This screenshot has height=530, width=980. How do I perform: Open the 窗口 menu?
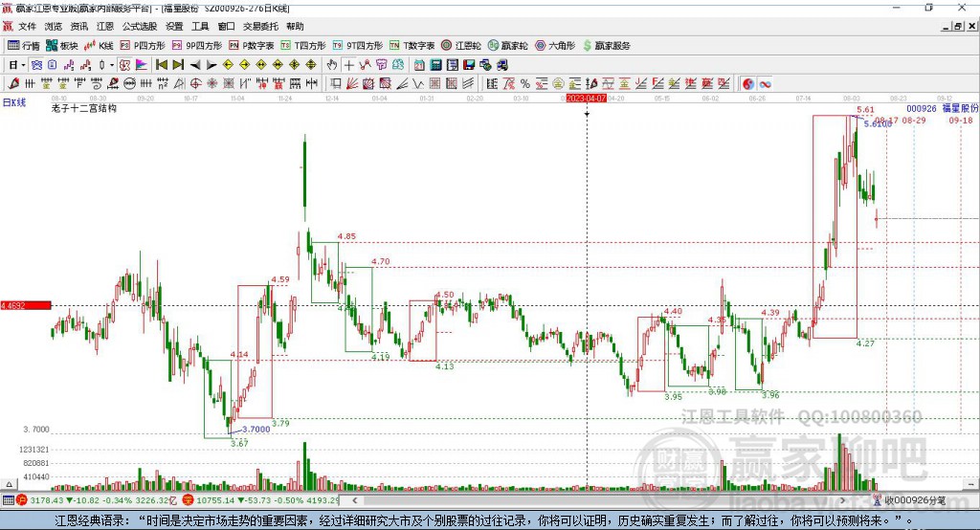[x=226, y=26]
